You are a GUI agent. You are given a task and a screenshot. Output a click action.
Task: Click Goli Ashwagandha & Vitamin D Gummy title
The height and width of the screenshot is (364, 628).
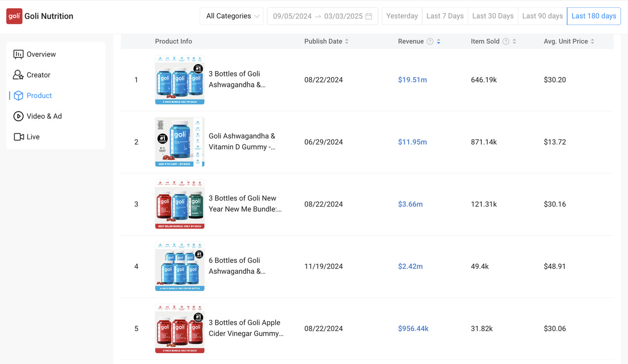click(242, 142)
